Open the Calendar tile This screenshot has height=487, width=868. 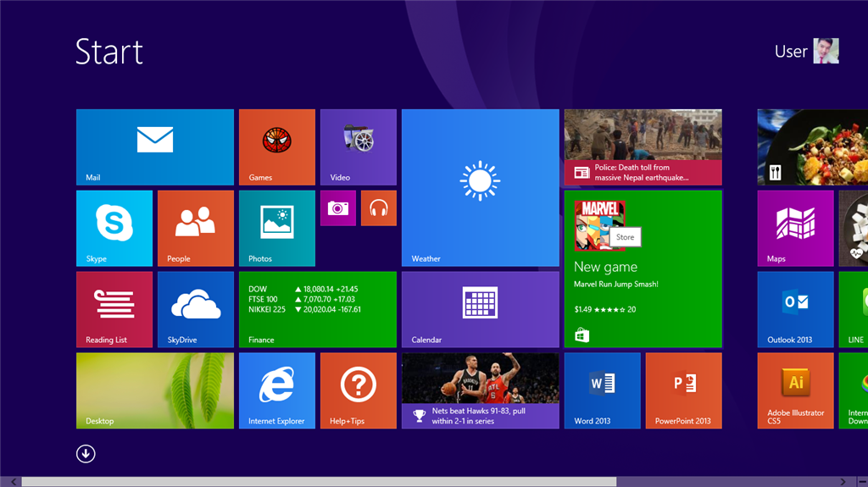click(481, 310)
